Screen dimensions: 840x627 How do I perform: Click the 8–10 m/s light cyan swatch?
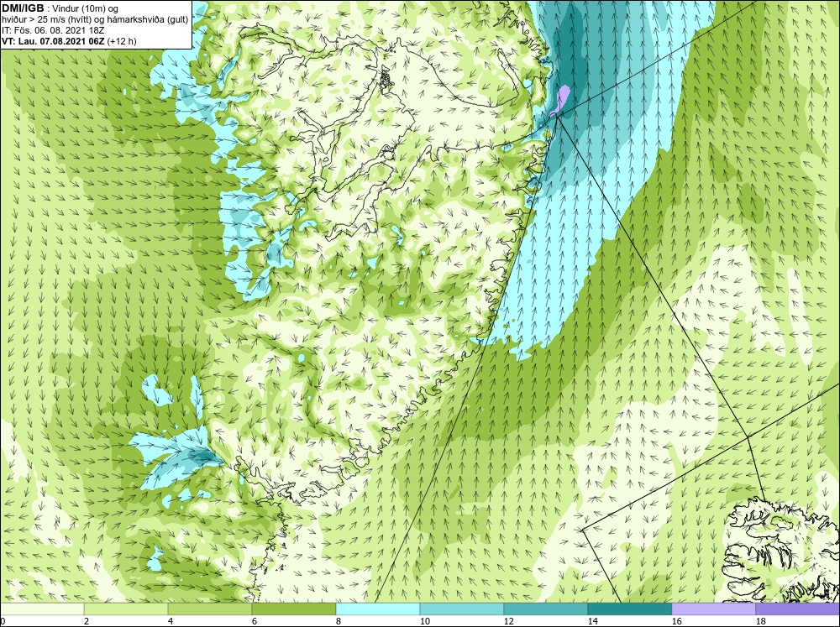(x=378, y=609)
